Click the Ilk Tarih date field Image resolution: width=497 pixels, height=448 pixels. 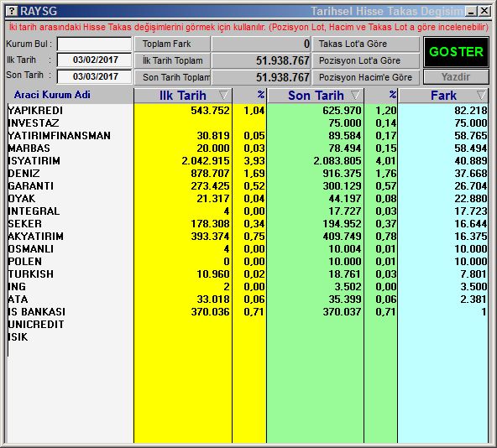[x=95, y=60]
